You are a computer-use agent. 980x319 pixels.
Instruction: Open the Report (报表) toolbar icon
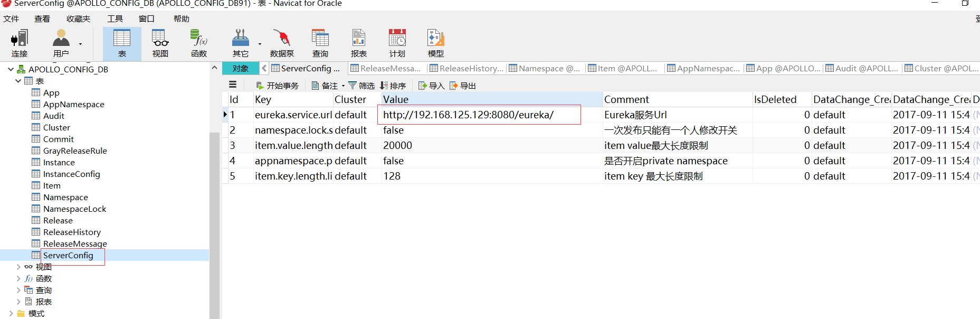(359, 44)
